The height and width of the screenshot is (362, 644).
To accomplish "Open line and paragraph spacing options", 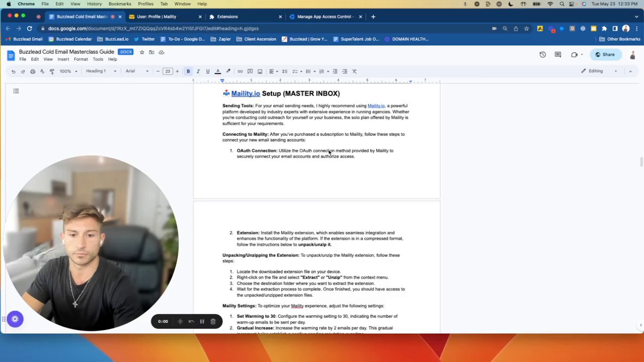I will point(285,71).
